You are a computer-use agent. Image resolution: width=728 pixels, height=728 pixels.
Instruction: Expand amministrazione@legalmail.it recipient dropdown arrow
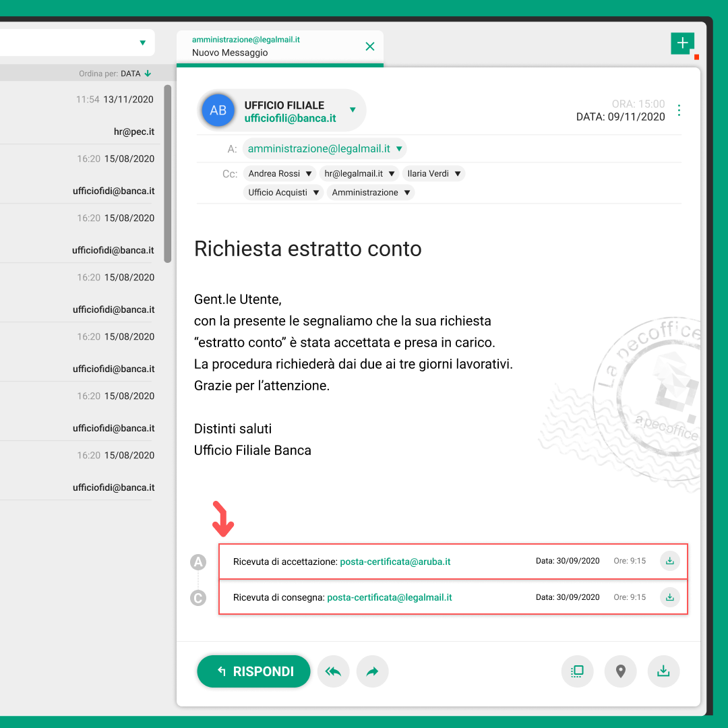(399, 148)
